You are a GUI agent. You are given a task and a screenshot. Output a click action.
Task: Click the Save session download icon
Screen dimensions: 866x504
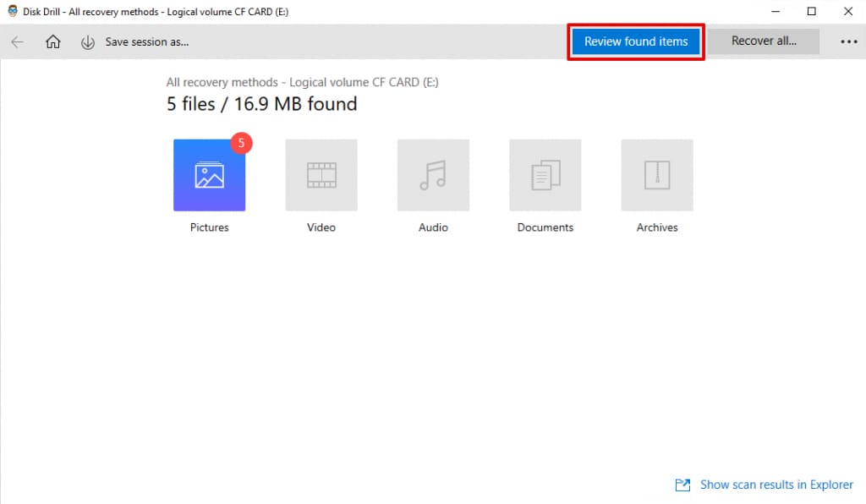coord(88,42)
